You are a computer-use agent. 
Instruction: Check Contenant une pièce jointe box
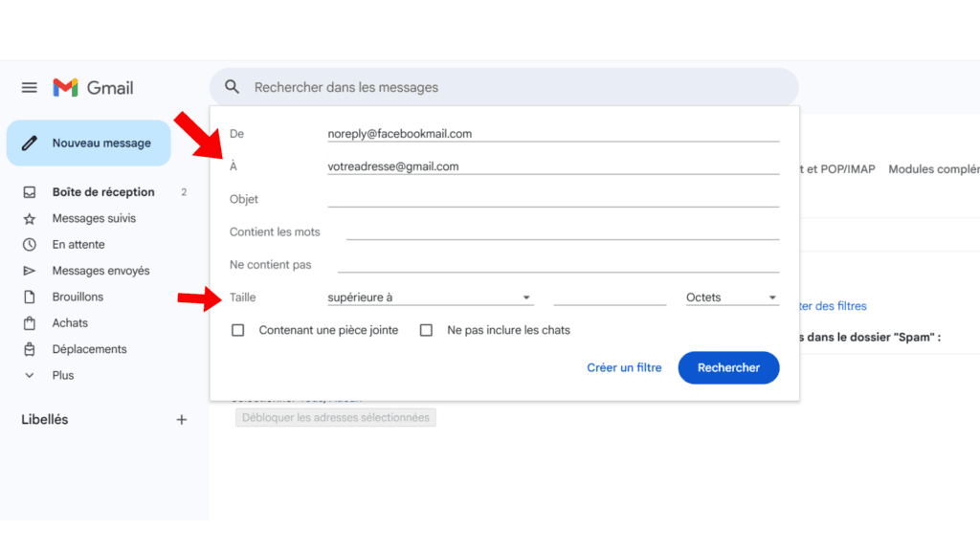[238, 330]
